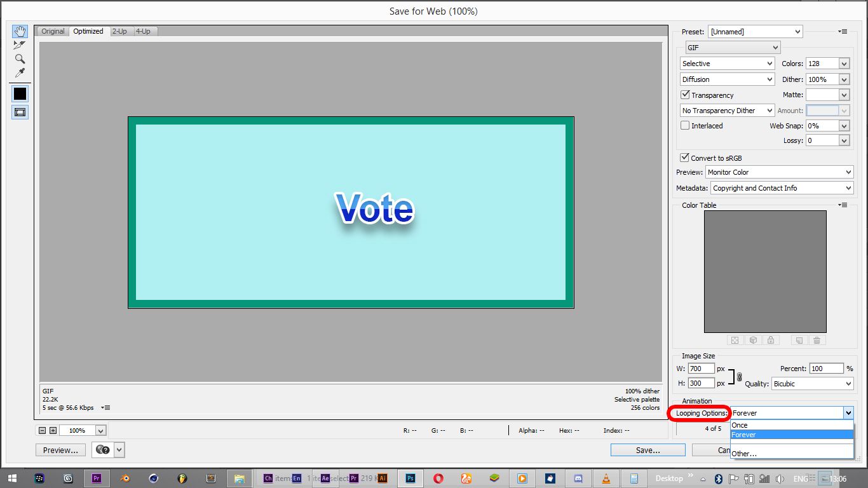868x488 pixels.
Task: Switch to the 2-Up tab
Action: 119,31
